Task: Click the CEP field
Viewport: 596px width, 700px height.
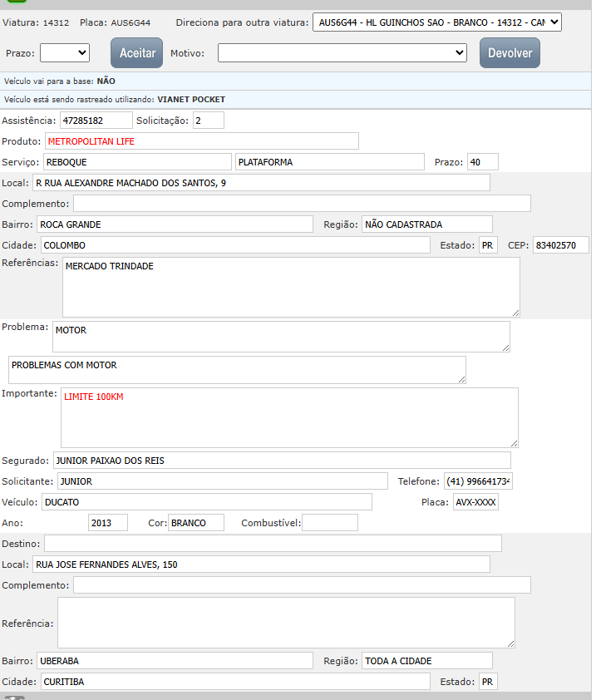Action: 560,245
